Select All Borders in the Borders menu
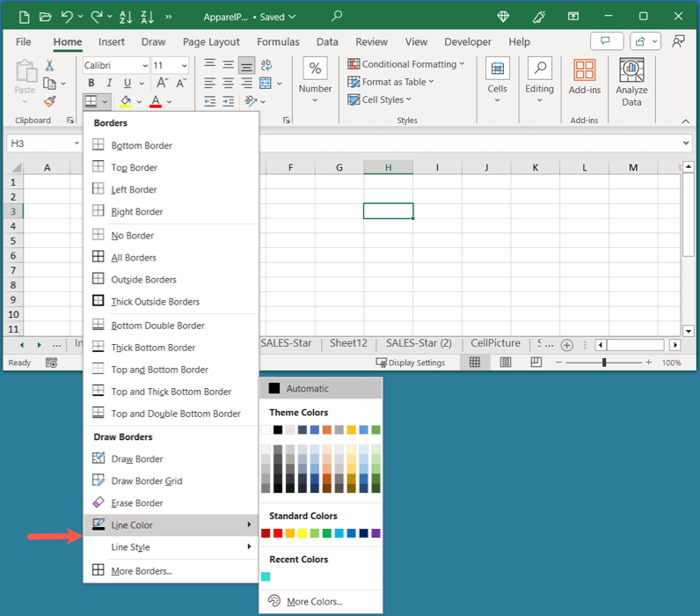The width and height of the screenshot is (700, 616). pyautogui.click(x=171, y=257)
